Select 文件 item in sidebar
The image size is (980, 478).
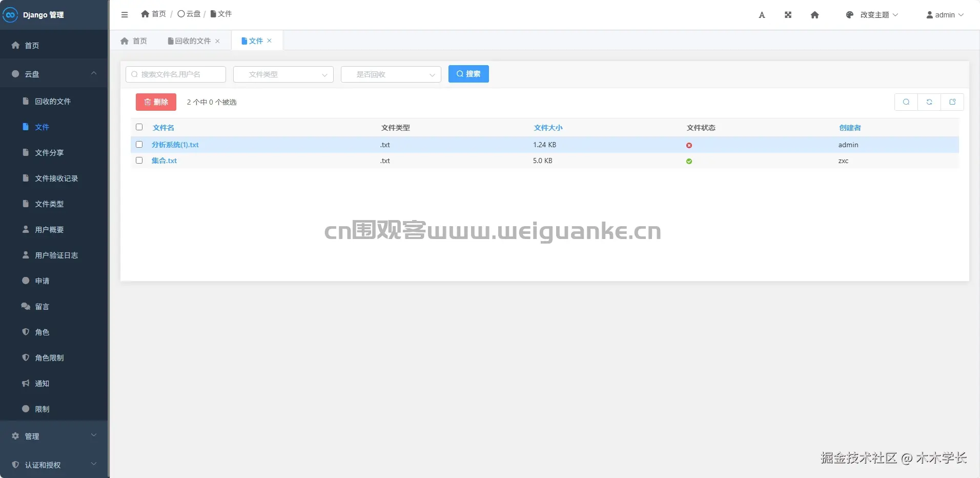(54, 127)
